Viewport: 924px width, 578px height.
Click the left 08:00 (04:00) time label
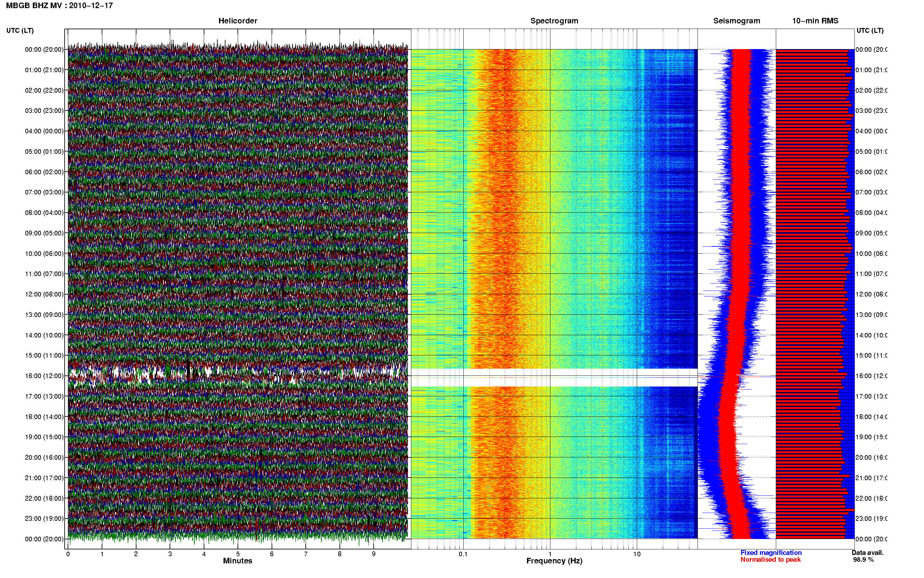pos(44,213)
